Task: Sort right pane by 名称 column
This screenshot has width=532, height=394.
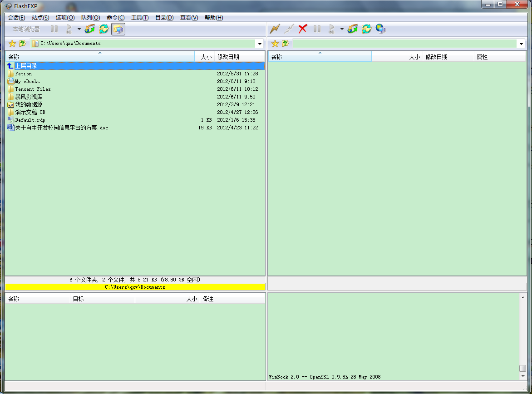Action: 320,57
